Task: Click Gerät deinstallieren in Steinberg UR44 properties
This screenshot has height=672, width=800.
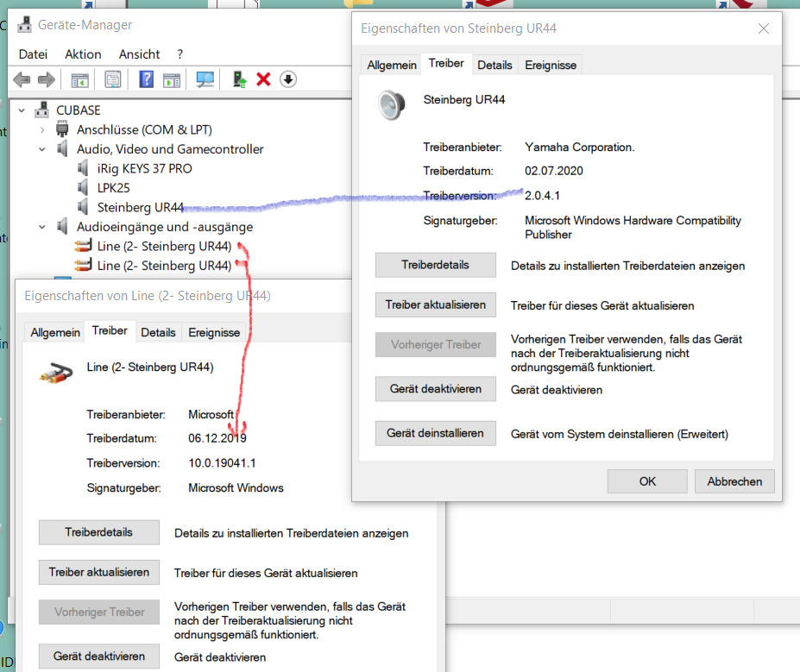Action: (435, 433)
